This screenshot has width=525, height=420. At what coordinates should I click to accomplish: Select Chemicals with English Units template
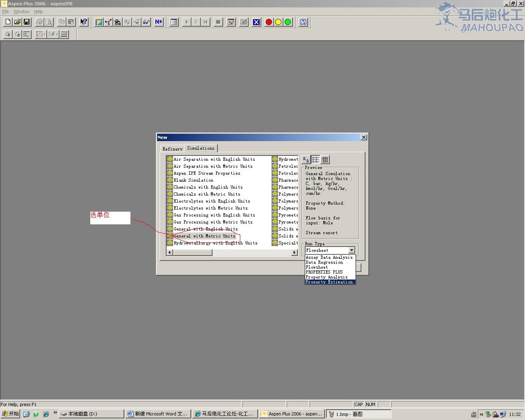tap(205, 187)
